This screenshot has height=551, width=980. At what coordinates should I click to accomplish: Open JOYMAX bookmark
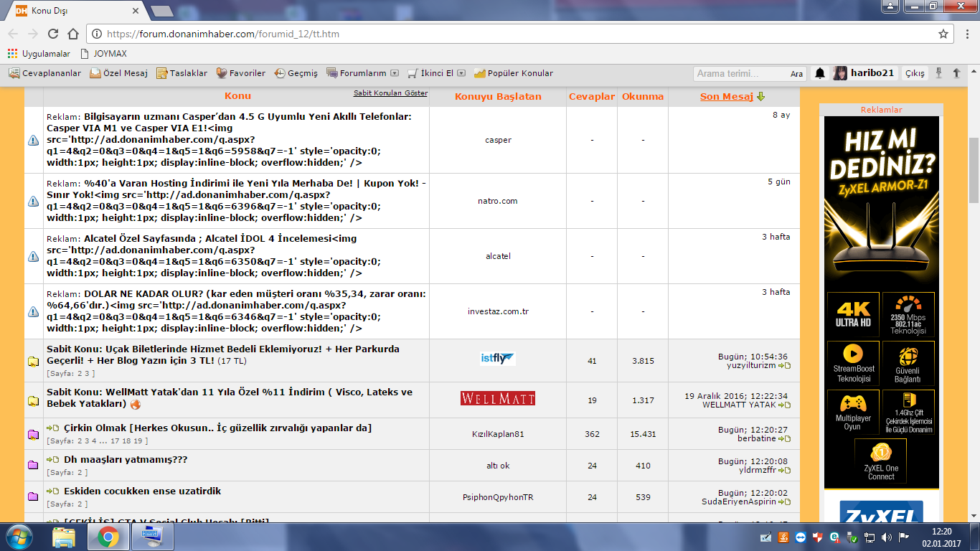105,54
